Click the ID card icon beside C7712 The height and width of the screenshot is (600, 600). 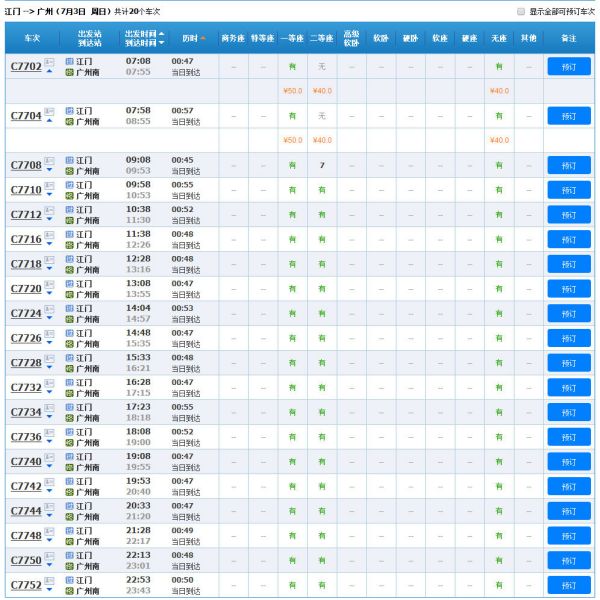pyautogui.click(x=49, y=210)
